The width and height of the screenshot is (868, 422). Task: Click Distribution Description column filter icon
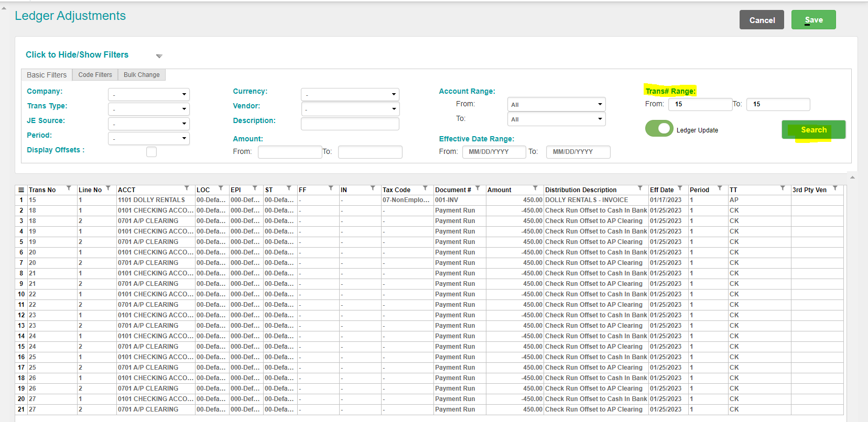640,188
